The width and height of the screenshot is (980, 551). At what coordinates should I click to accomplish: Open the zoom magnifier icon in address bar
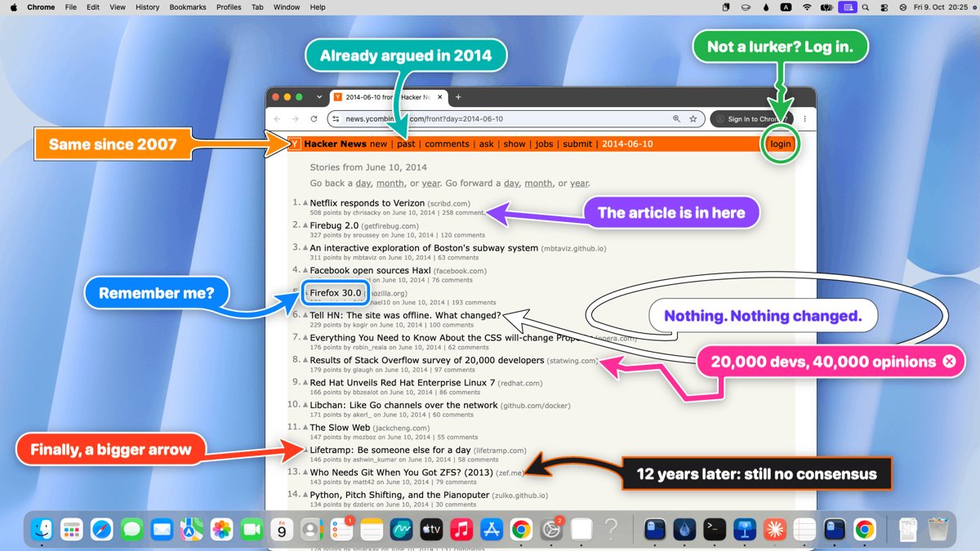(676, 119)
